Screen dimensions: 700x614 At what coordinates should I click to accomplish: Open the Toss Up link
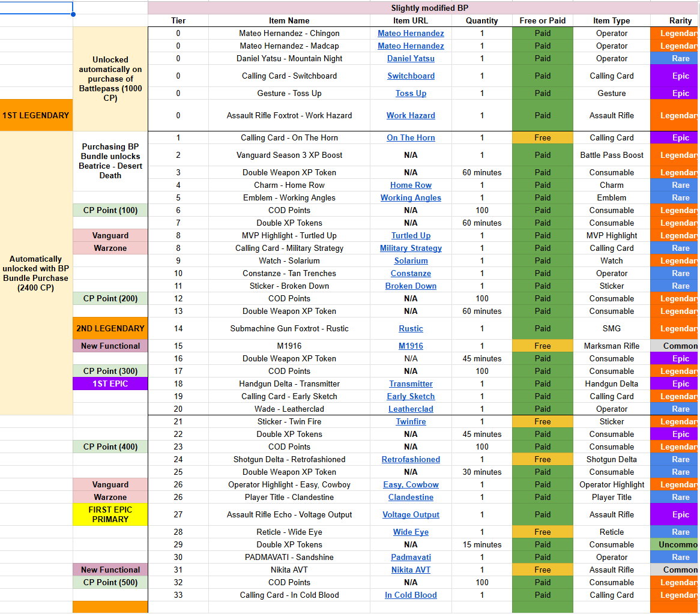tap(411, 93)
